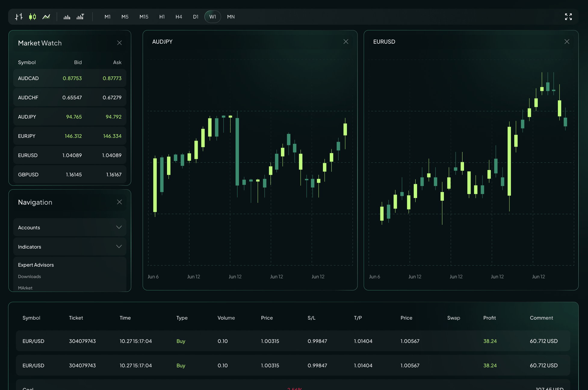This screenshot has height=390, width=588.
Task: Expand the Accounts section
Action: pos(70,227)
